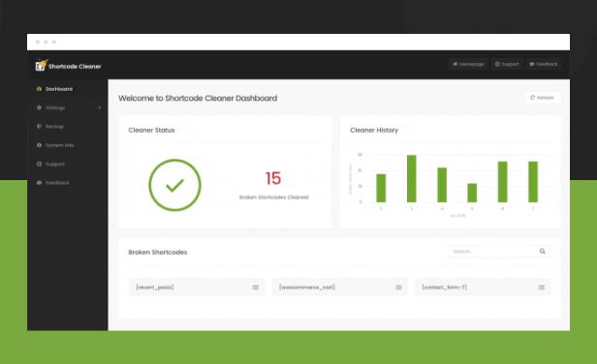
Task: Click the Refresh button
Action: click(542, 98)
